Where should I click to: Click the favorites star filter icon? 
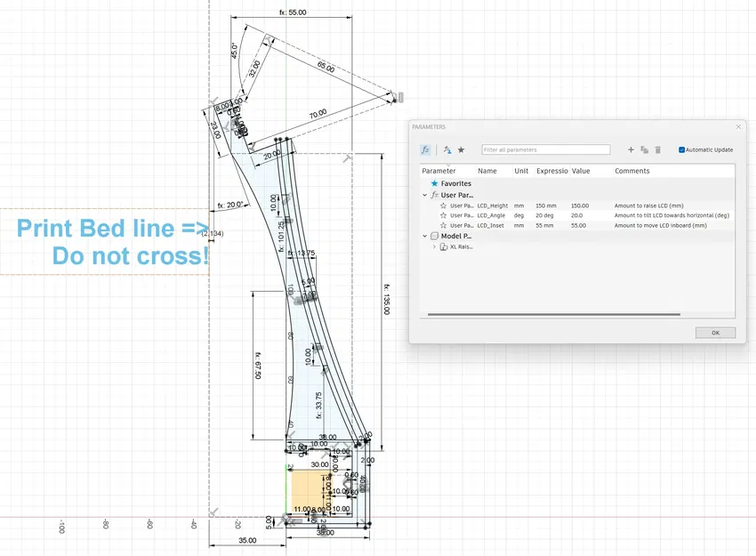pyautogui.click(x=461, y=149)
